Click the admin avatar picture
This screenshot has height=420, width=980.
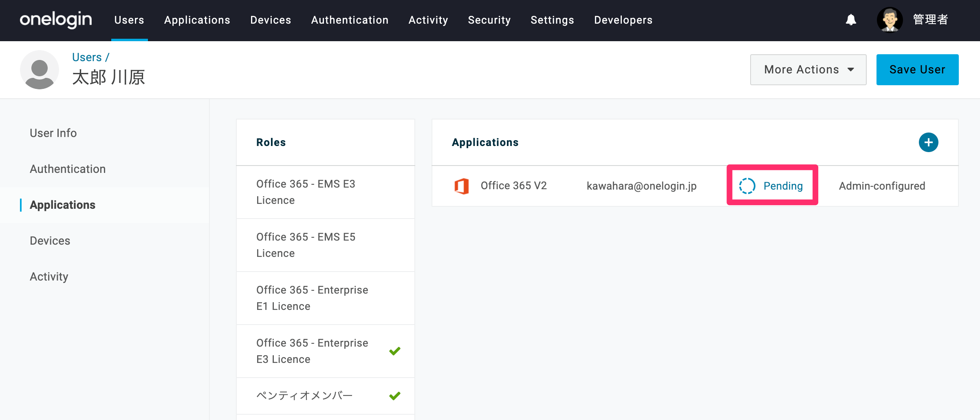tap(890, 20)
